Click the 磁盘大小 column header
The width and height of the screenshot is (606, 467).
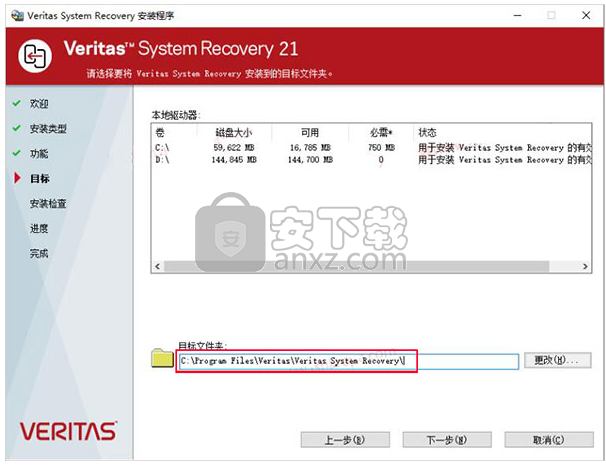tap(233, 133)
